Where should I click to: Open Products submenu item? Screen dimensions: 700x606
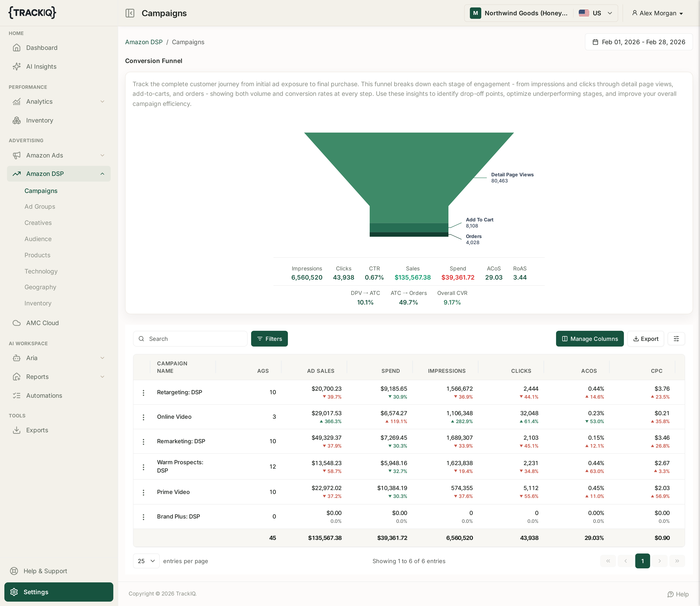38,255
